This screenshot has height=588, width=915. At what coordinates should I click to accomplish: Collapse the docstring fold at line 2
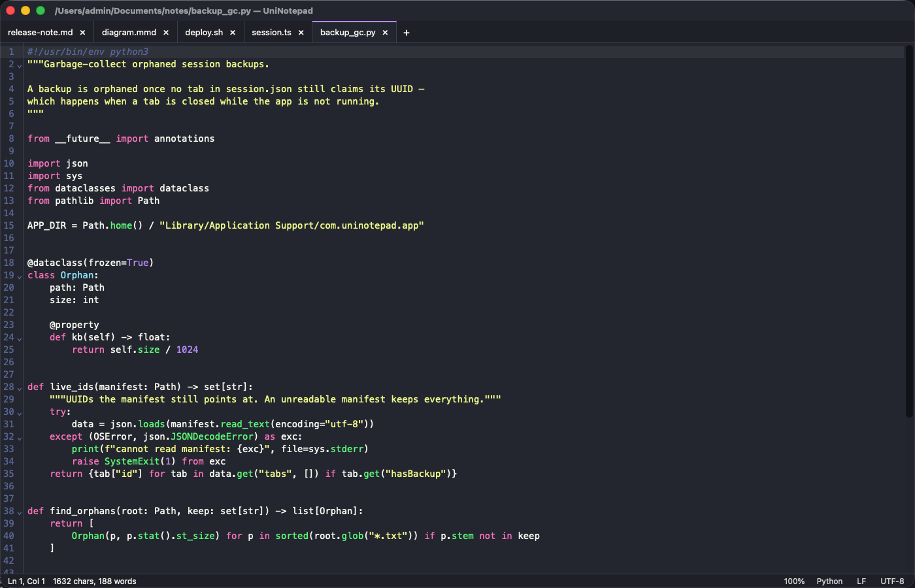[x=20, y=65]
